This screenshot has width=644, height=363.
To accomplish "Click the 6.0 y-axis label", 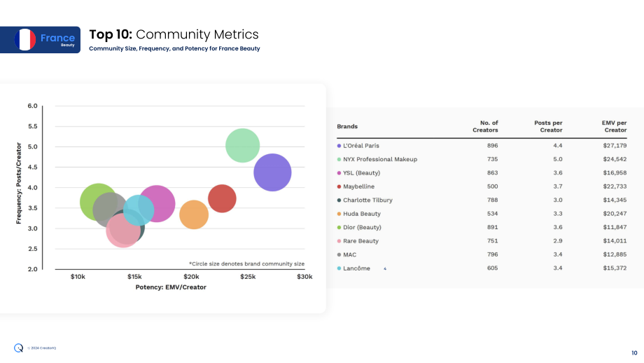I will [x=32, y=106].
